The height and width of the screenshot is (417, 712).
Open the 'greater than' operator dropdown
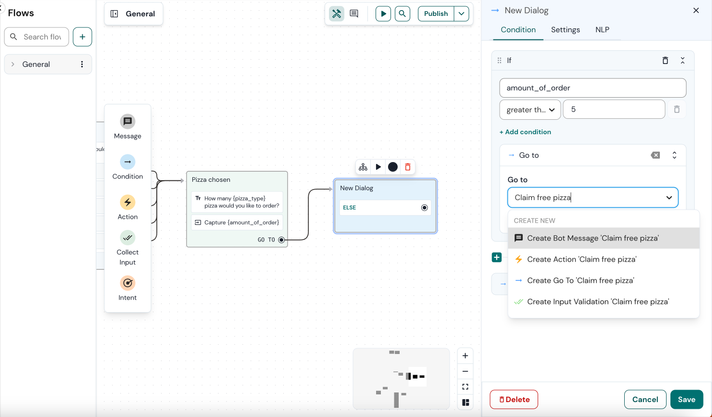click(x=529, y=110)
